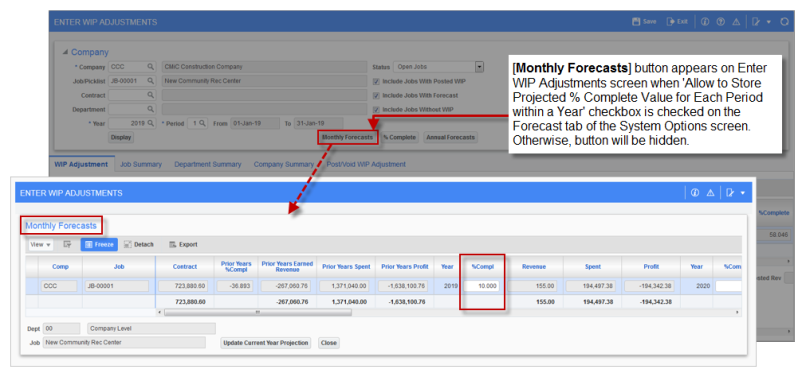This screenshot has height=373, width=802.
Task: Click the refresh circle icon in top header
Action: [x=785, y=22]
